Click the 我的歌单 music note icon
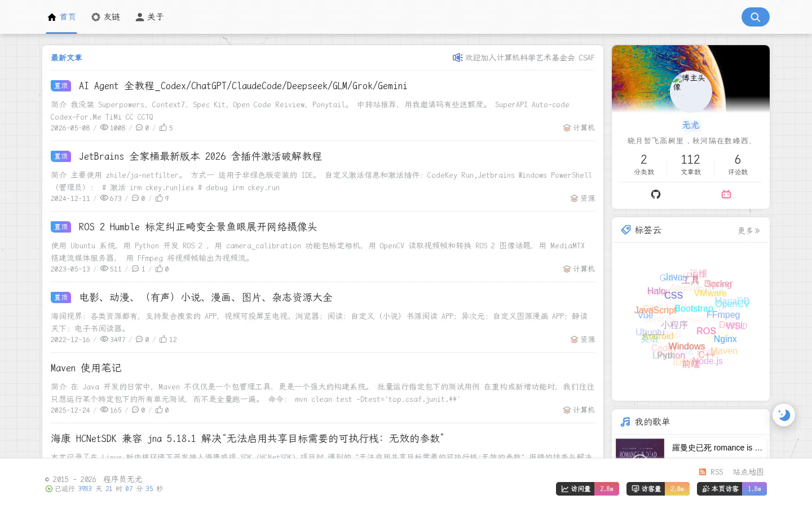The image size is (812, 508). point(625,422)
